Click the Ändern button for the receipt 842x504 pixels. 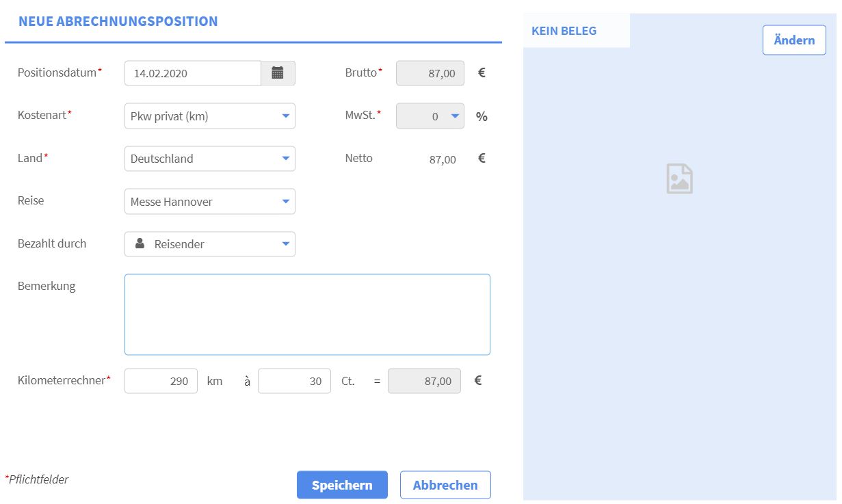(794, 40)
